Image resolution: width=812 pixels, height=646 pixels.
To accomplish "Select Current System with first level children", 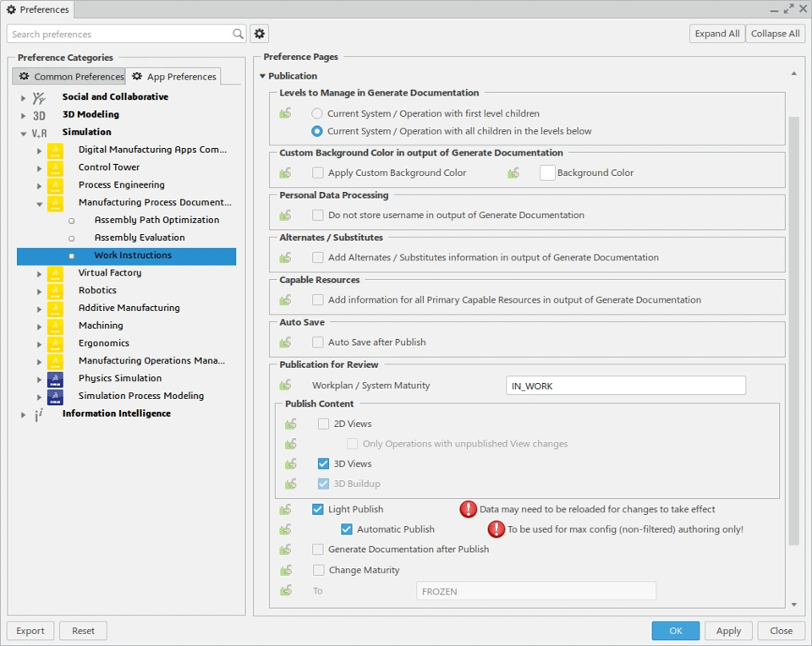I will click(317, 113).
